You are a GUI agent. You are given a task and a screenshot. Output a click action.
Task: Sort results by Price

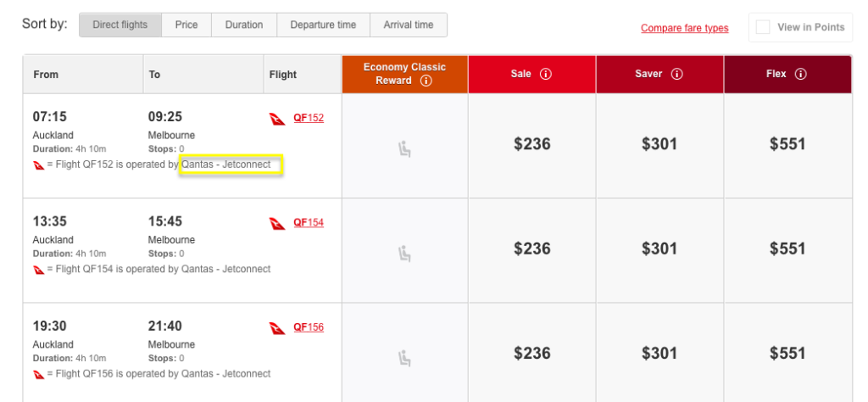(186, 25)
